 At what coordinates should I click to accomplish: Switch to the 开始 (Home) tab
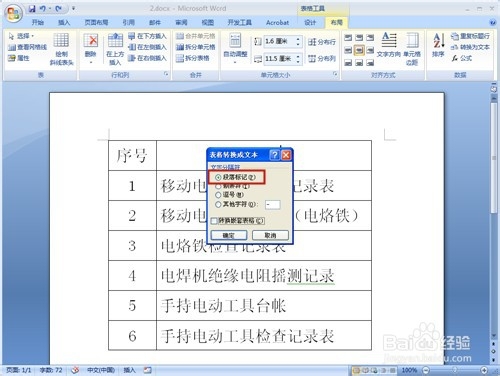pyautogui.click(x=38, y=22)
